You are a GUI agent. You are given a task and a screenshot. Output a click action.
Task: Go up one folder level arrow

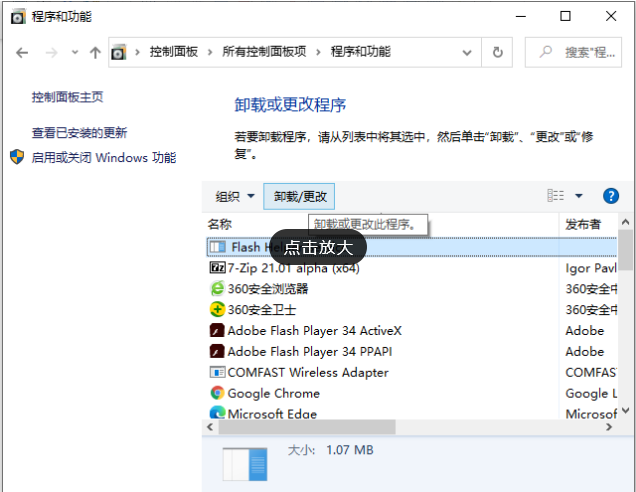tap(95, 52)
